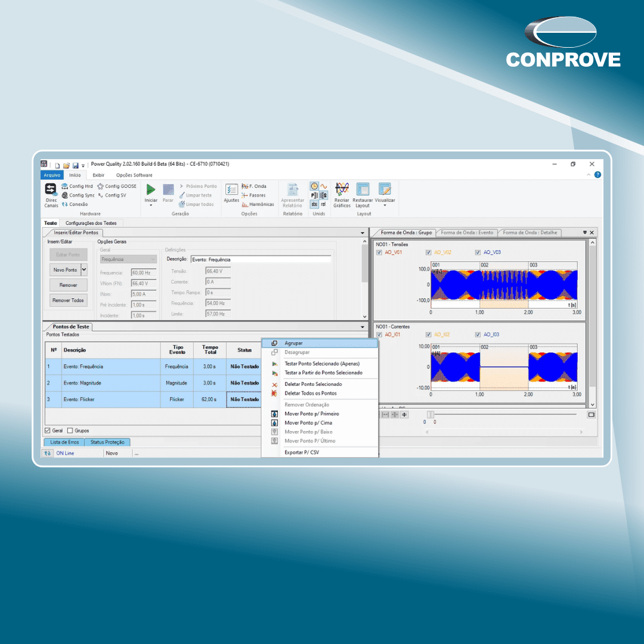Viewport: 644px width, 644px height.
Task: Open the Inserir/Editar Pontos panel menu arrow
Action: (363, 233)
